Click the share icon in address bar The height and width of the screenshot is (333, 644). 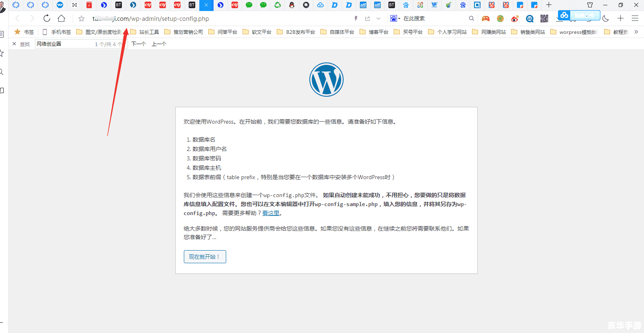coord(368,18)
